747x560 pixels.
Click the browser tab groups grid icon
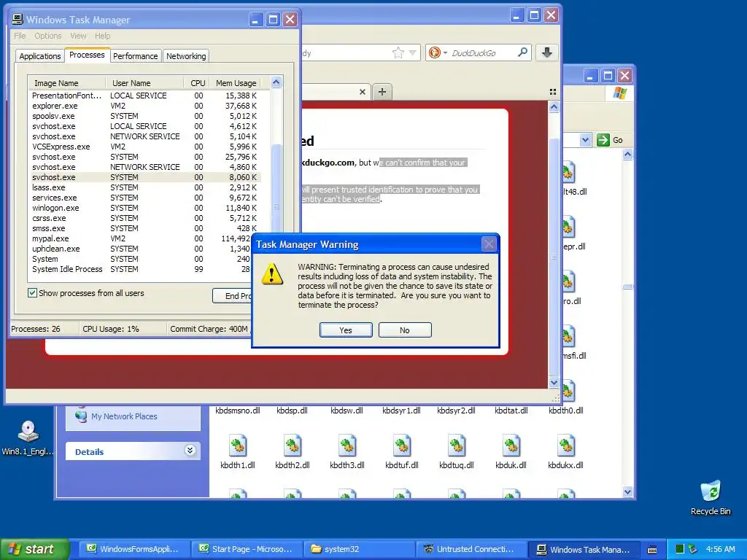553,92
